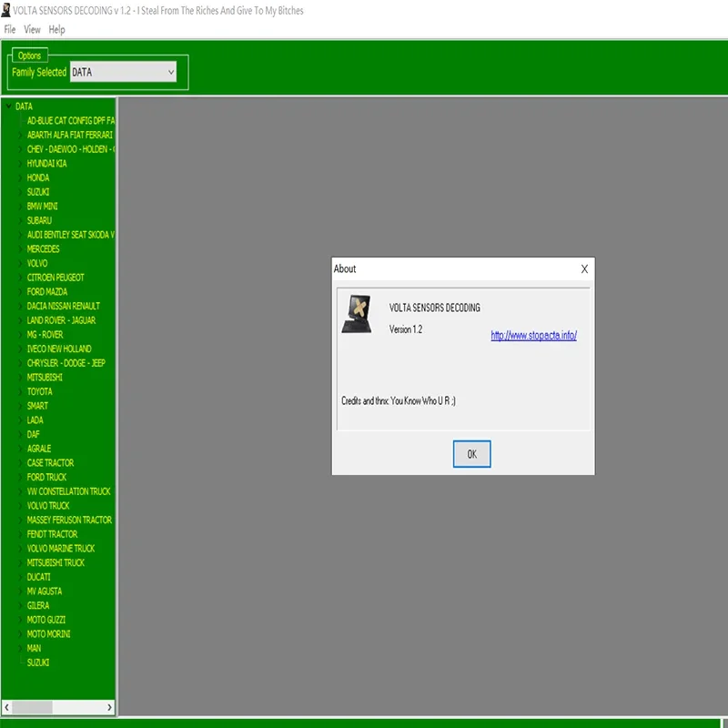The height and width of the screenshot is (728, 728).
Task: Open the stopacta.info hyperlink
Action: pos(533,335)
